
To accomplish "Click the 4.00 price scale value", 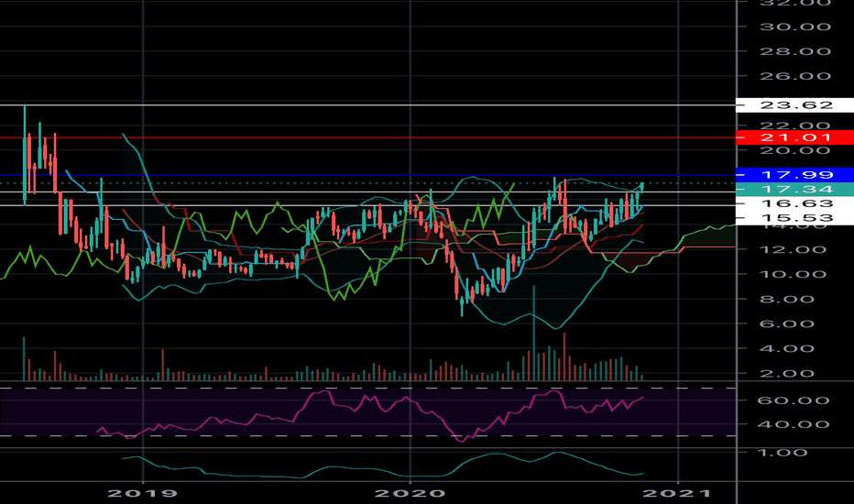I will tap(787, 349).
